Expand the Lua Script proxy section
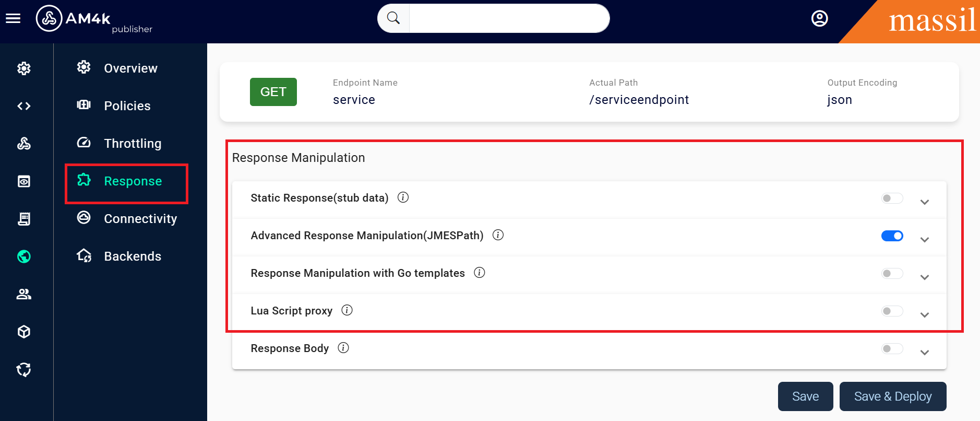 [x=925, y=315]
